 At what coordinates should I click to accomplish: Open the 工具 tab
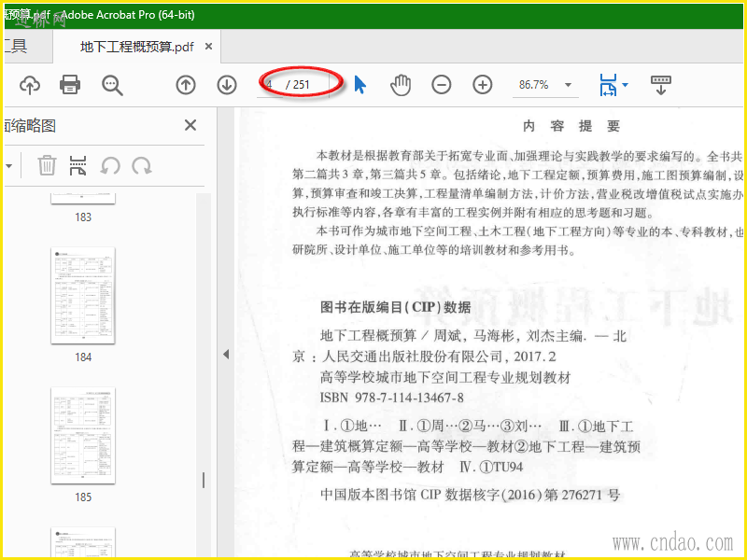pos(16,46)
